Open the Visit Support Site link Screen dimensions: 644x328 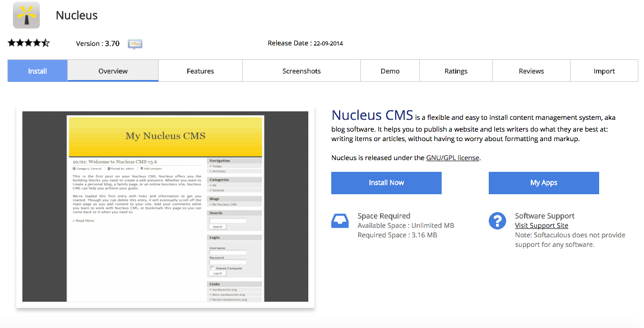coord(541,226)
